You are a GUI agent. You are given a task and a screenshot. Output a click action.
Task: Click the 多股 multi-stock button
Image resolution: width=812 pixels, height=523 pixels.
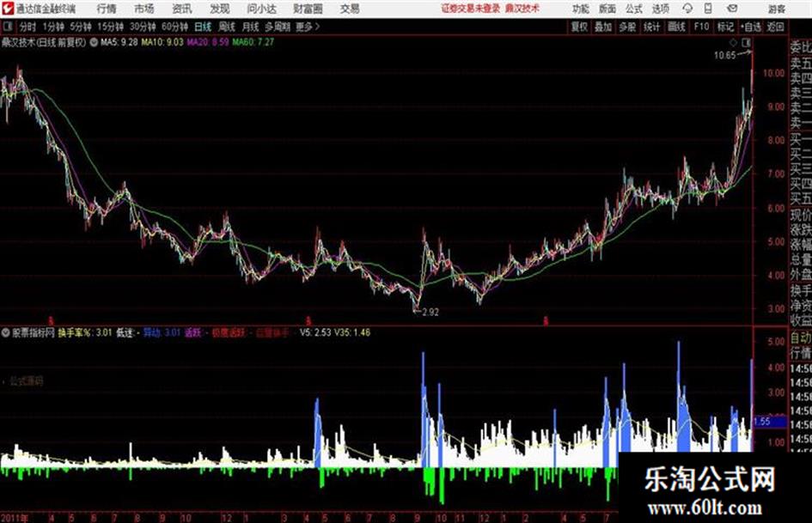[627, 27]
